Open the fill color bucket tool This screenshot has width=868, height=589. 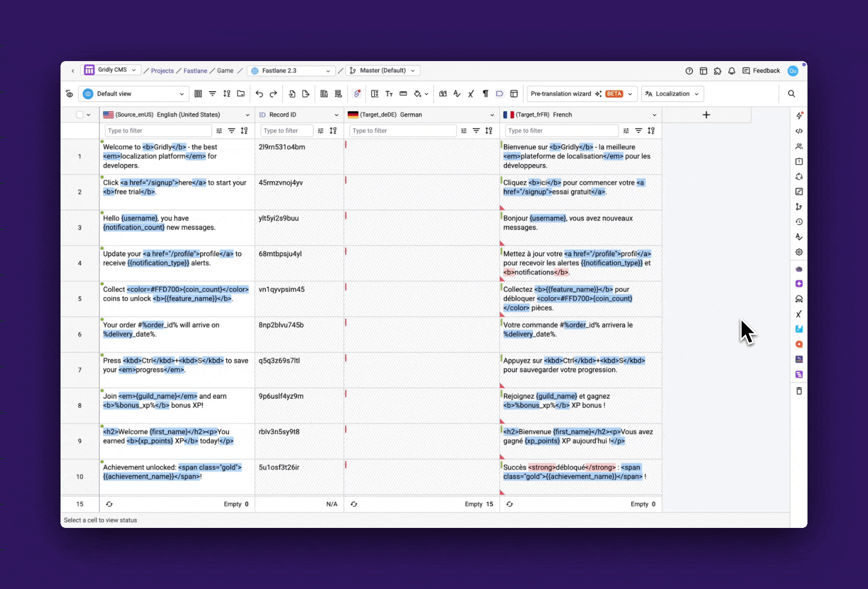418,94
